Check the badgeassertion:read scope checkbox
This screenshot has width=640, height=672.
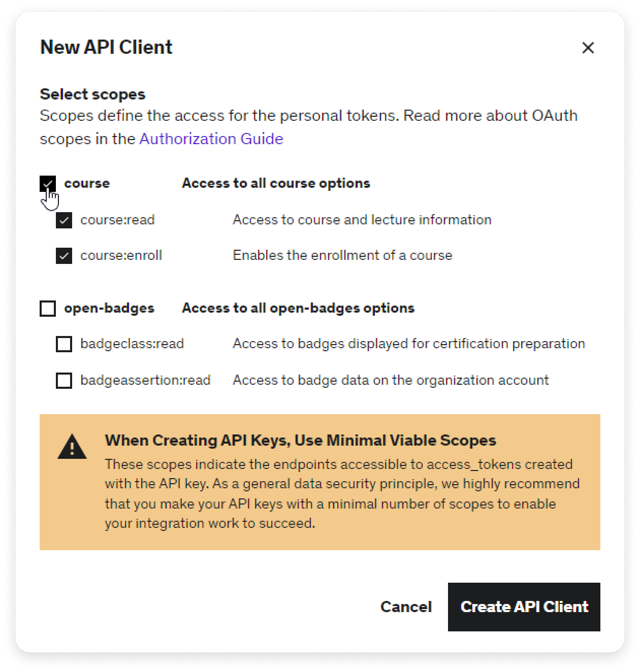point(64,380)
